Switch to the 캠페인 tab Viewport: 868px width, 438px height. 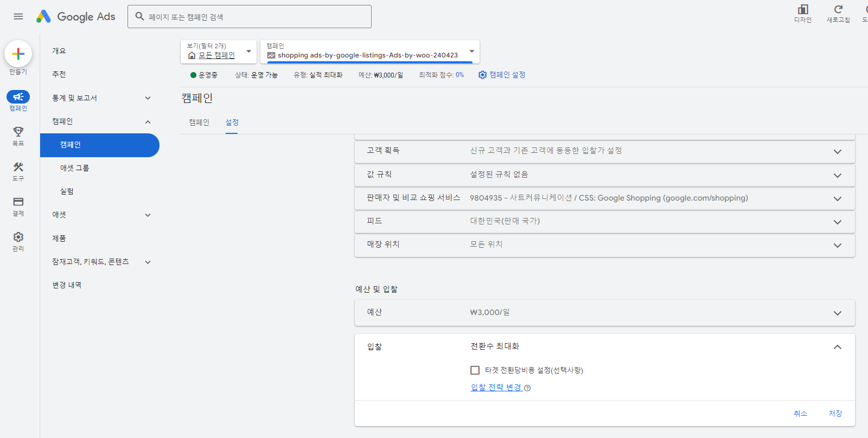(x=199, y=123)
